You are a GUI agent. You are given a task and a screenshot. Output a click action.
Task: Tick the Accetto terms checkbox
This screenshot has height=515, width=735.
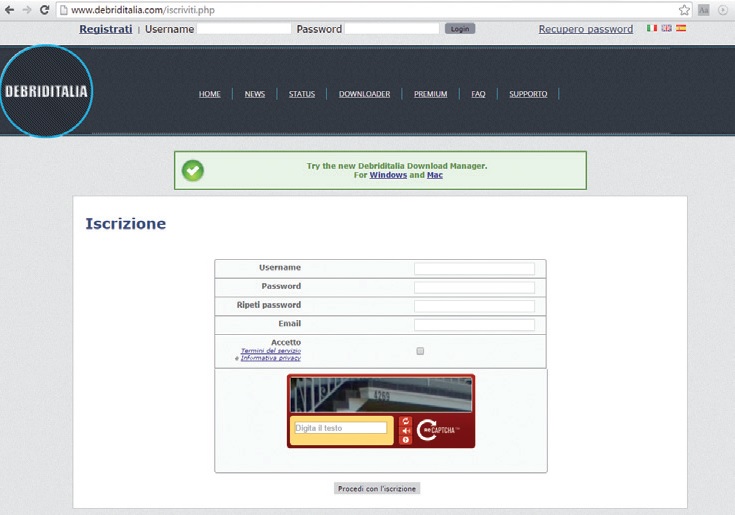pyautogui.click(x=420, y=351)
